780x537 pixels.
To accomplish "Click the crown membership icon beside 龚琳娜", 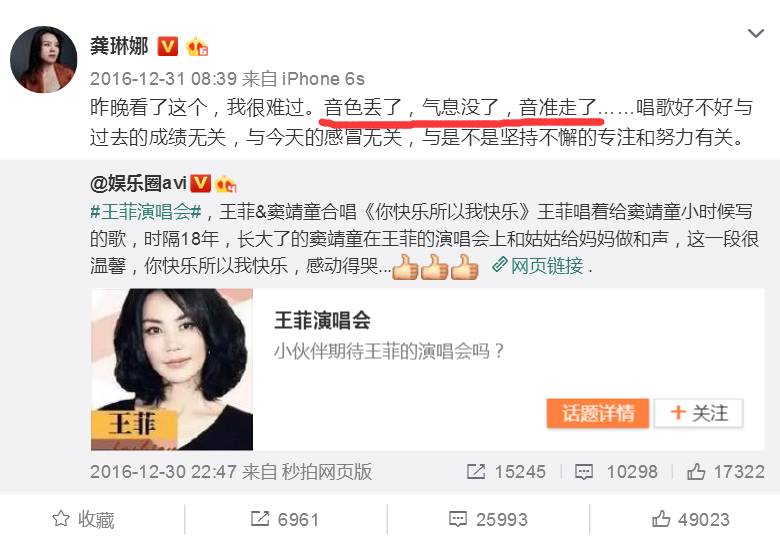I will [196, 47].
